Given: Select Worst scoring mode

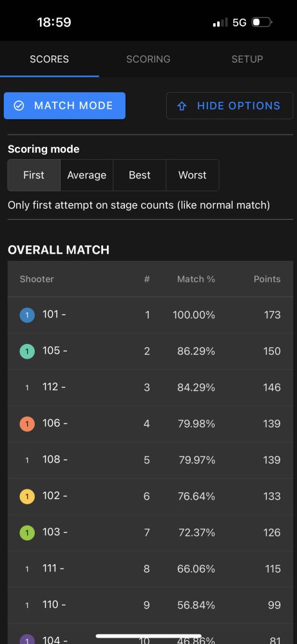Looking at the screenshot, I should pyautogui.click(x=192, y=175).
